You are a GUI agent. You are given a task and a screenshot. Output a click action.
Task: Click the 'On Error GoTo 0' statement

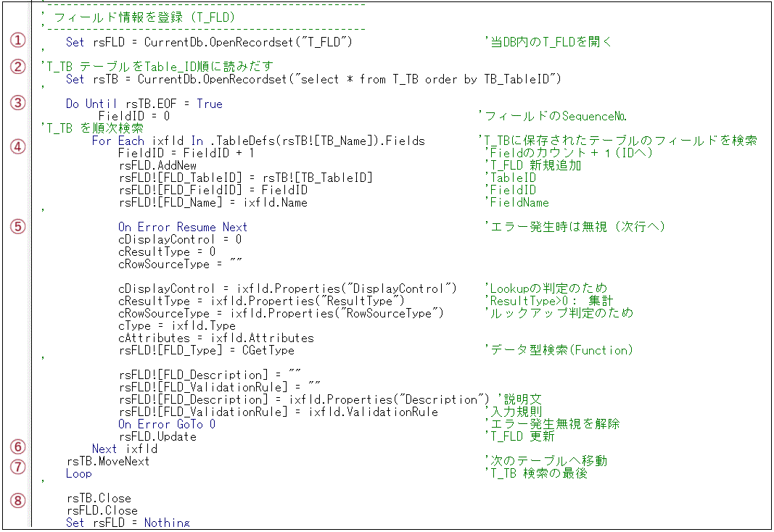click(x=166, y=424)
